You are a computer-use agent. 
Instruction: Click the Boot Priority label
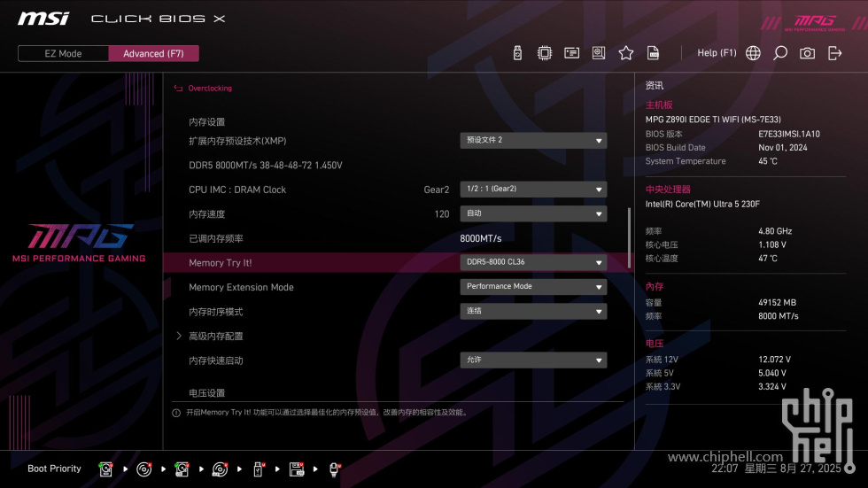(x=54, y=469)
